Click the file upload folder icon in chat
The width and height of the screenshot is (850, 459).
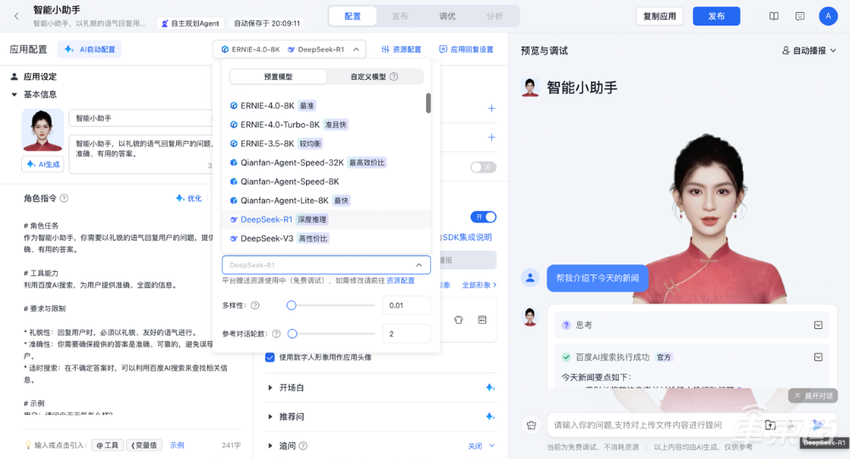coord(770,425)
